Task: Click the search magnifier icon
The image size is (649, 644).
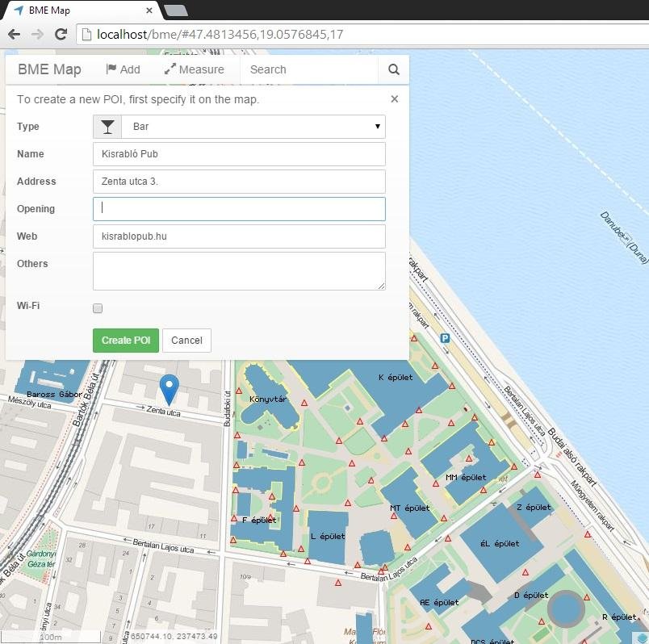Action: (394, 69)
